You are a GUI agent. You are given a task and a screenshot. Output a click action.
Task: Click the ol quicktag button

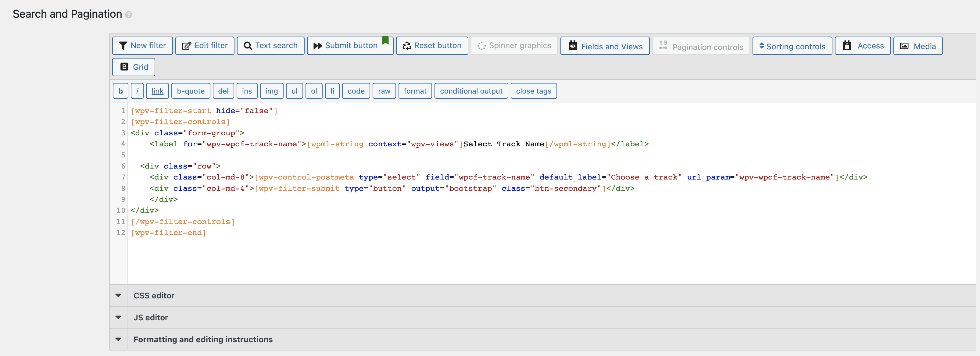pyautogui.click(x=314, y=91)
